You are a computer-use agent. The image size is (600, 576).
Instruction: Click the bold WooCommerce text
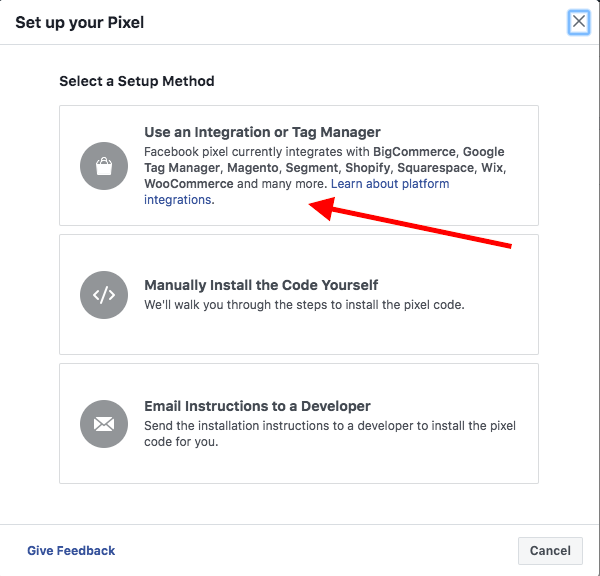pyautogui.click(x=189, y=184)
